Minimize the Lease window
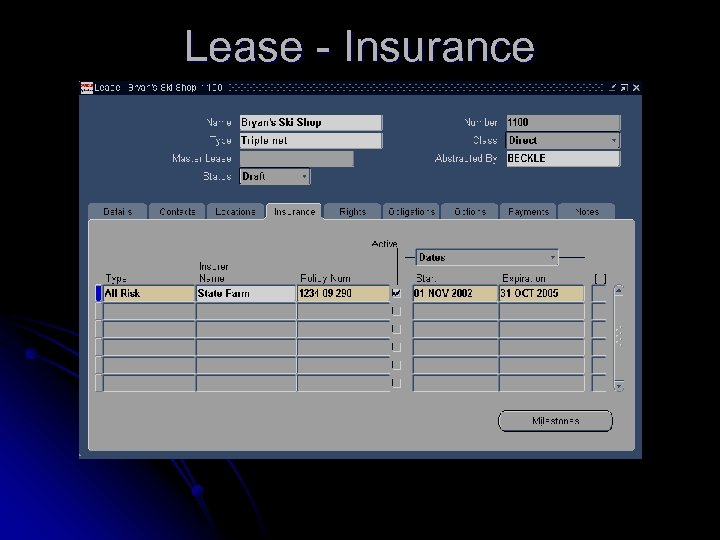Viewport: 720px width, 540px height. [613, 87]
